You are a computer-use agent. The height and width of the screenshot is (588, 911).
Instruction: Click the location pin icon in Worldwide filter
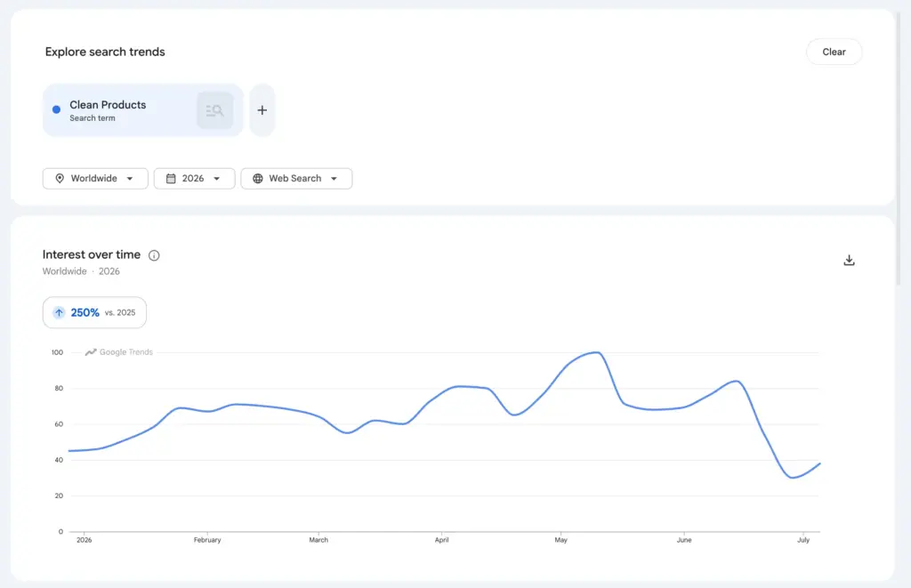[x=60, y=179]
